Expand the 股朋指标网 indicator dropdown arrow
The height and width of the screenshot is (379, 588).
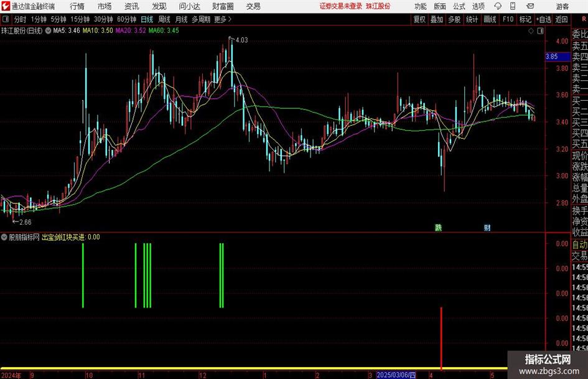click(4, 237)
